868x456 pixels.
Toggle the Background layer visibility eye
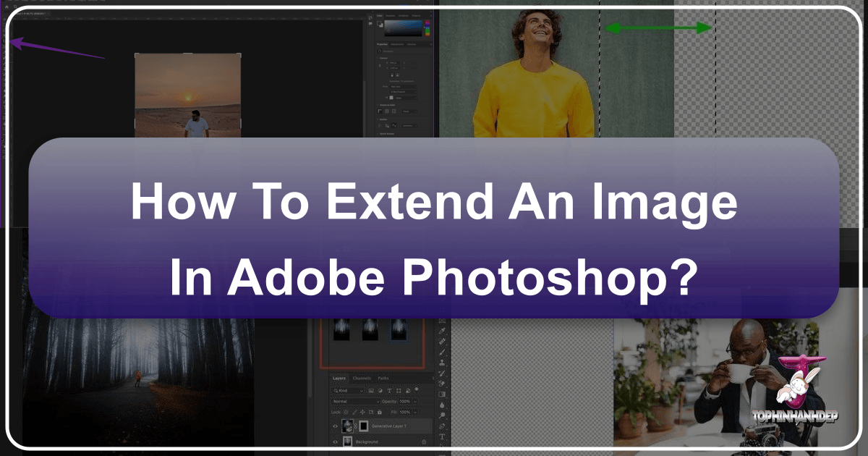[335, 442]
